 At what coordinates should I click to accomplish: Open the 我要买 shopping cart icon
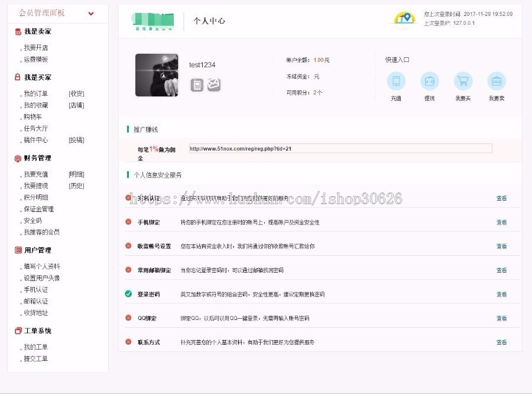pos(463,80)
